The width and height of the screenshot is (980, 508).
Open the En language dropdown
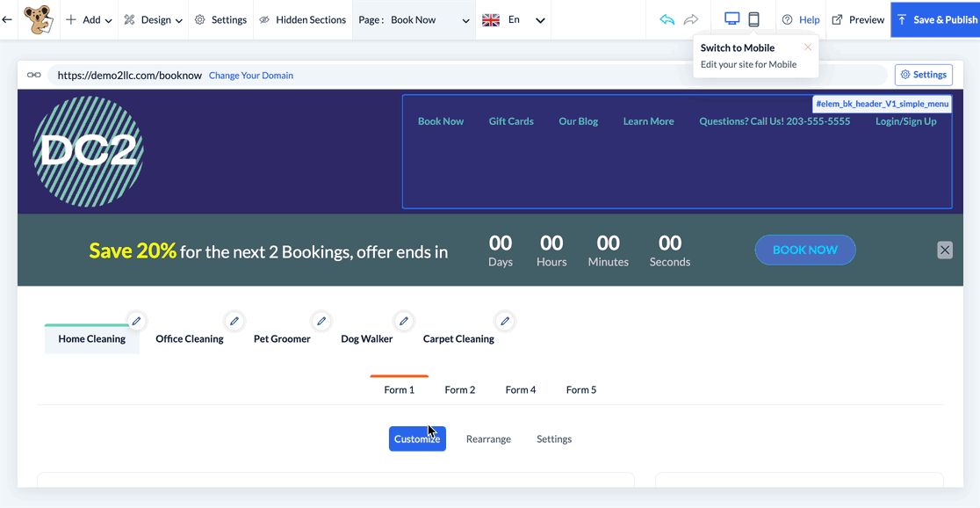tap(514, 19)
